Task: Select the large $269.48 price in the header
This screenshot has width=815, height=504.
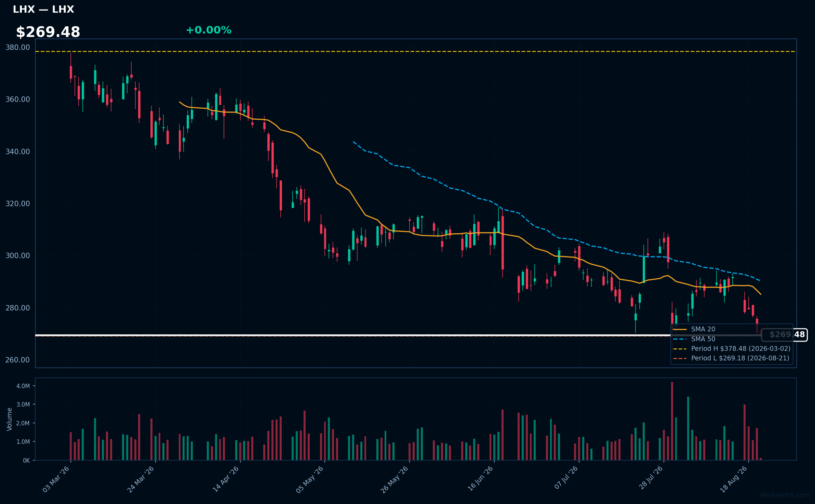Action: pos(48,32)
